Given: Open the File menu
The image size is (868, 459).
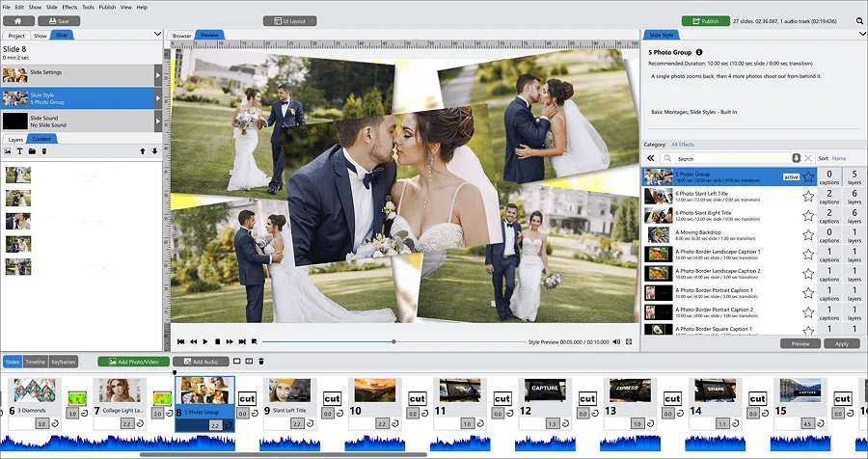Looking at the screenshot, I should click(6, 7).
